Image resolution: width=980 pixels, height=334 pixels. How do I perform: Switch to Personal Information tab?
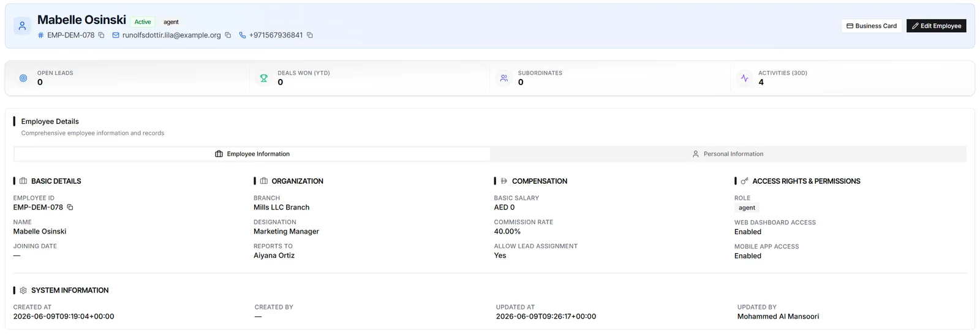(728, 154)
